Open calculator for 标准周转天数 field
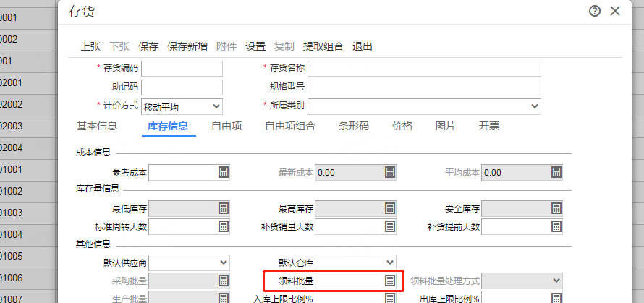 223,226
